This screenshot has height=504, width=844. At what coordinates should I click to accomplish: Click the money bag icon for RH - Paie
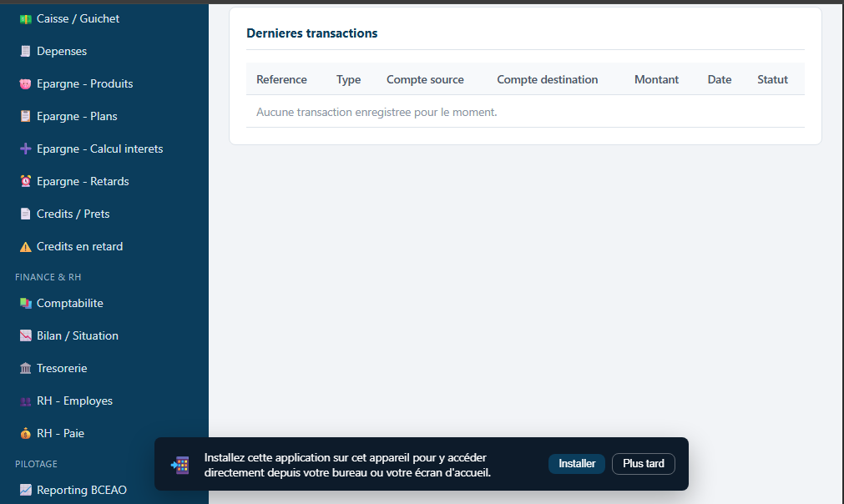[x=25, y=434]
